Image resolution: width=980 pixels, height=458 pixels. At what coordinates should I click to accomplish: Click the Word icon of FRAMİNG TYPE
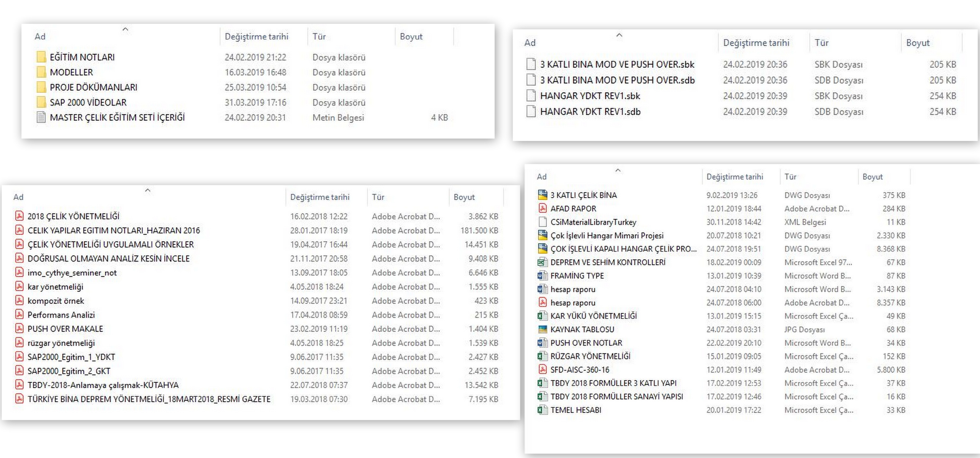(x=542, y=275)
